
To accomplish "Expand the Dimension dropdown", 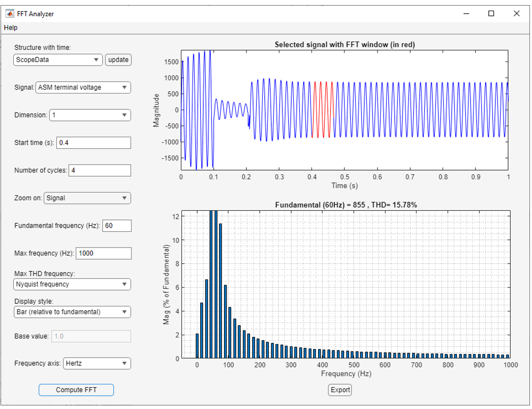I will click(89, 115).
